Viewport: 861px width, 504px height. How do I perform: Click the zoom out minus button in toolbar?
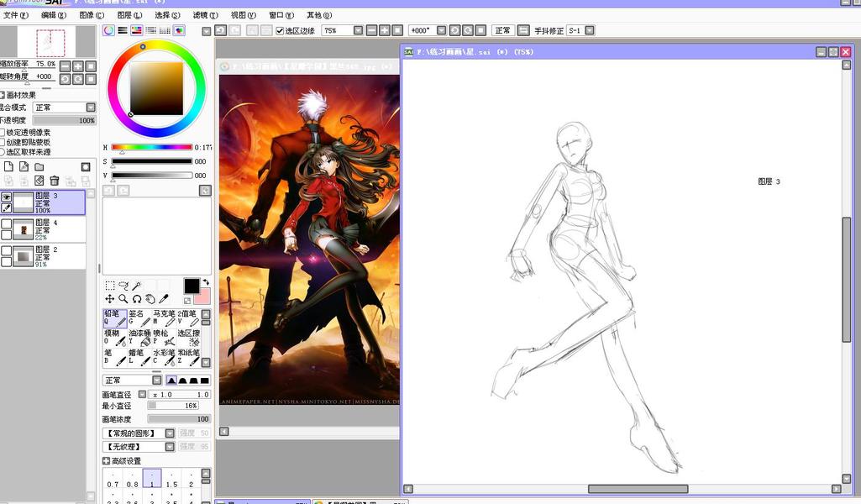[x=371, y=30]
